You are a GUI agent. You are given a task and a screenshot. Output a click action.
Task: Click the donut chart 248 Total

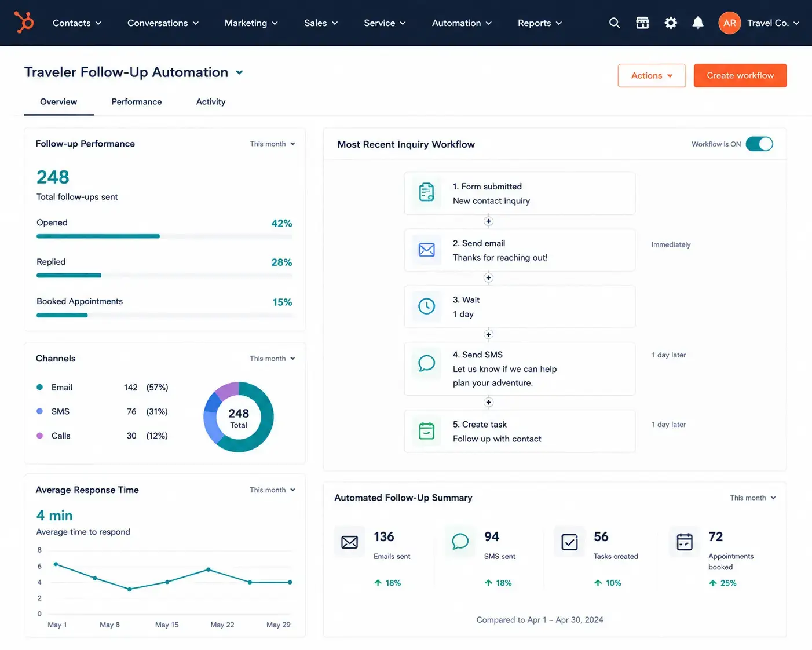pos(239,417)
